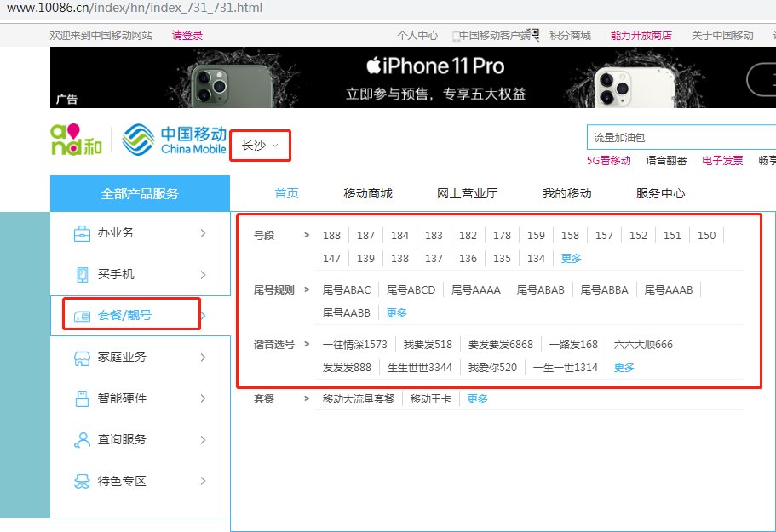Open the 长沙 city selector dropdown
The height and width of the screenshot is (532, 776).
[x=260, y=145]
